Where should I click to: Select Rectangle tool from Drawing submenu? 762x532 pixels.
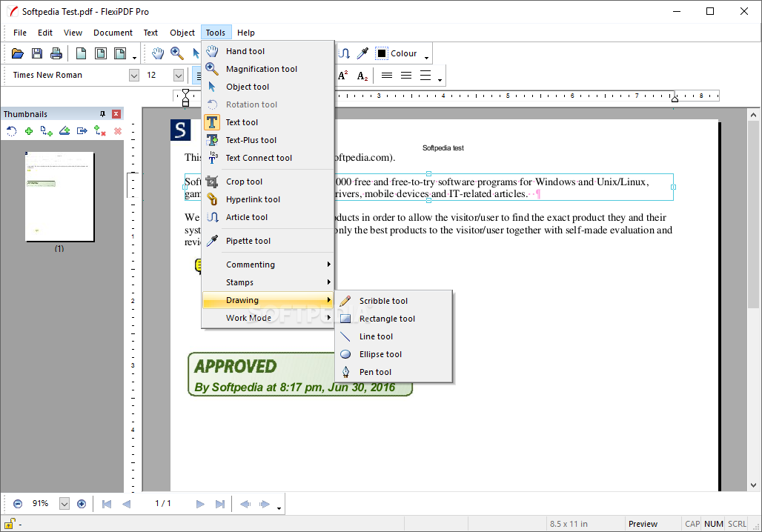point(394,319)
